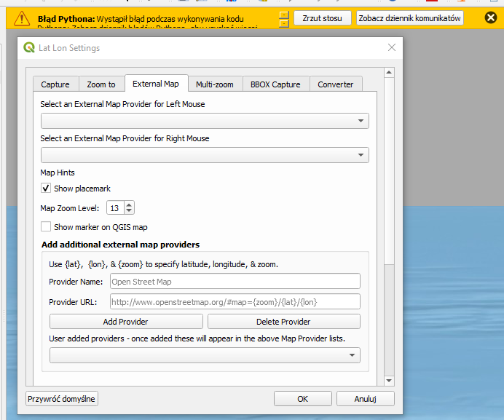Open the Zoom to tab

(x=101, y=84)
